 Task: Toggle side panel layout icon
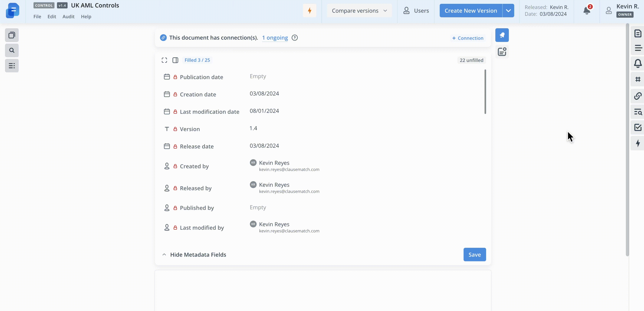[x=175, y=60]
